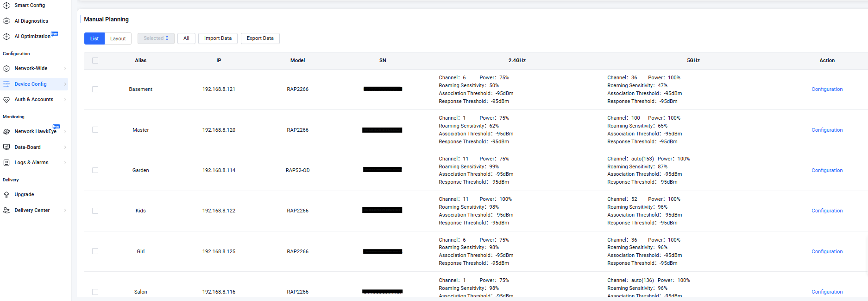The height and width of the screenshot is (301, 868).
Task: Click the Logs & Alarms icon
Action: point(6,163)
